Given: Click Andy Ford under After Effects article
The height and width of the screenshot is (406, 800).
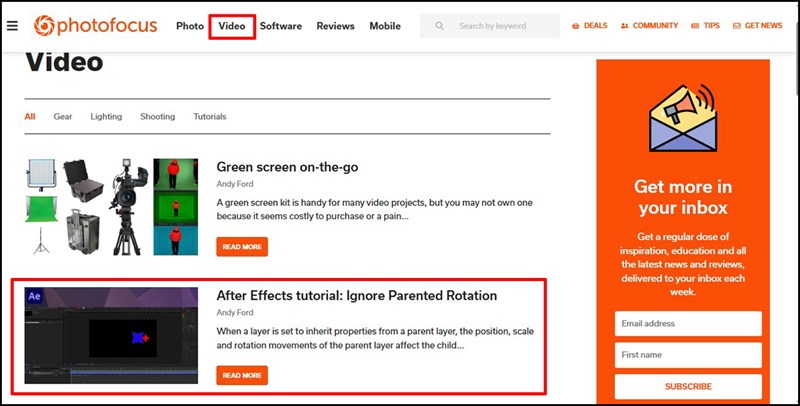Looking at the screenshot, I should 235,313.
